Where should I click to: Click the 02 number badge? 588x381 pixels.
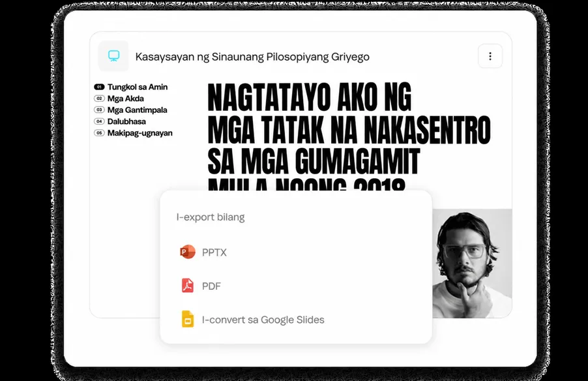(99, 99)
